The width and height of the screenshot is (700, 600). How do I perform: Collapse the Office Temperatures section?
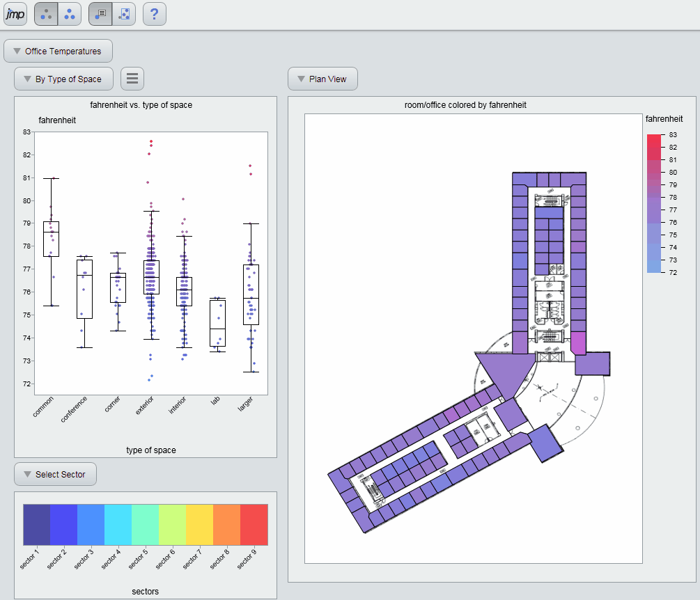[58, 51]
